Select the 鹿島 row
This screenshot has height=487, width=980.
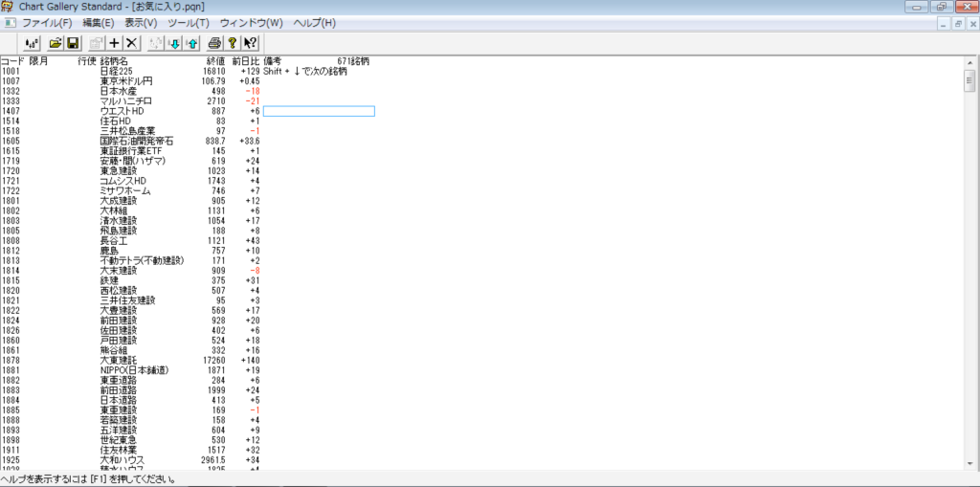pos(130,251)
